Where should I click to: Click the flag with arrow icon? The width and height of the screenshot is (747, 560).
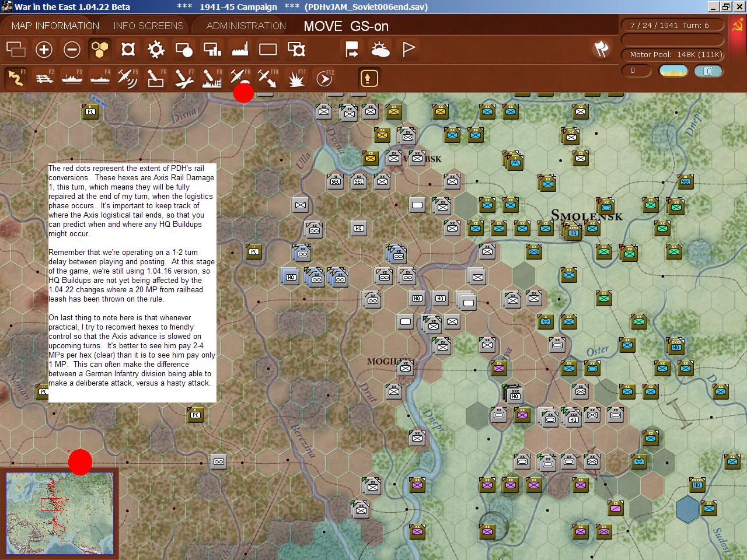pyautogui.click(x=352, y=50)
